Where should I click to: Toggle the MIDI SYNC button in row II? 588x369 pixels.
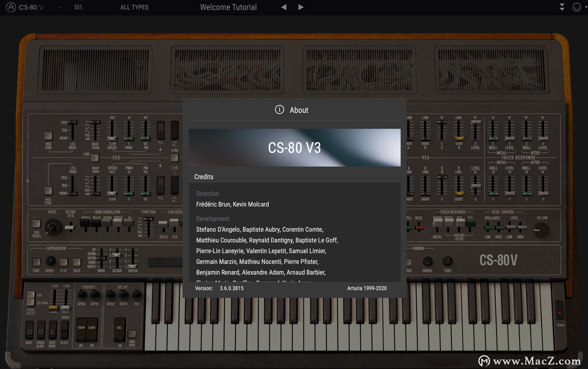(48, 191)
